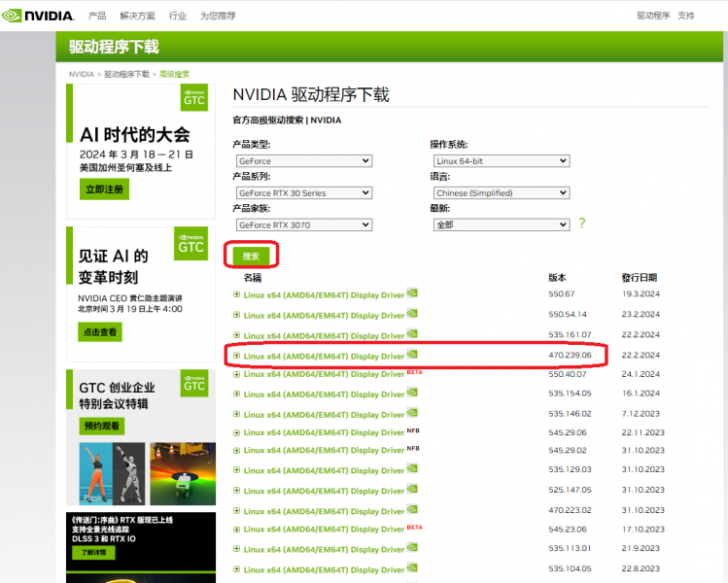728x583 pixels.
Task: Expand the 550.54.14 driver row
Action: (237, 315)
